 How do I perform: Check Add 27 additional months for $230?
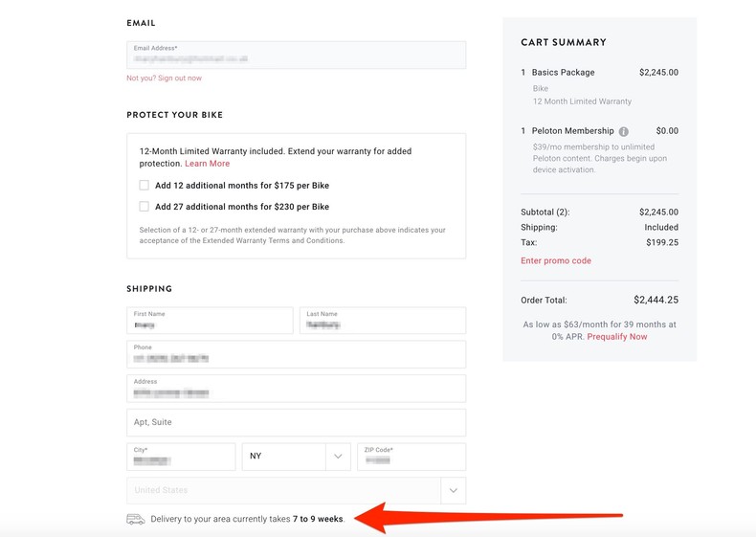coord(145,207)
